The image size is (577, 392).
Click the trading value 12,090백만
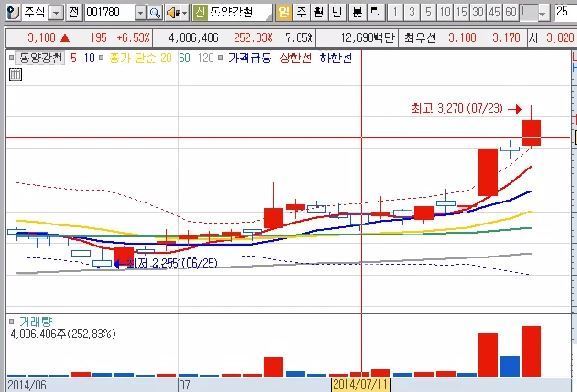[x=367, y=38]
